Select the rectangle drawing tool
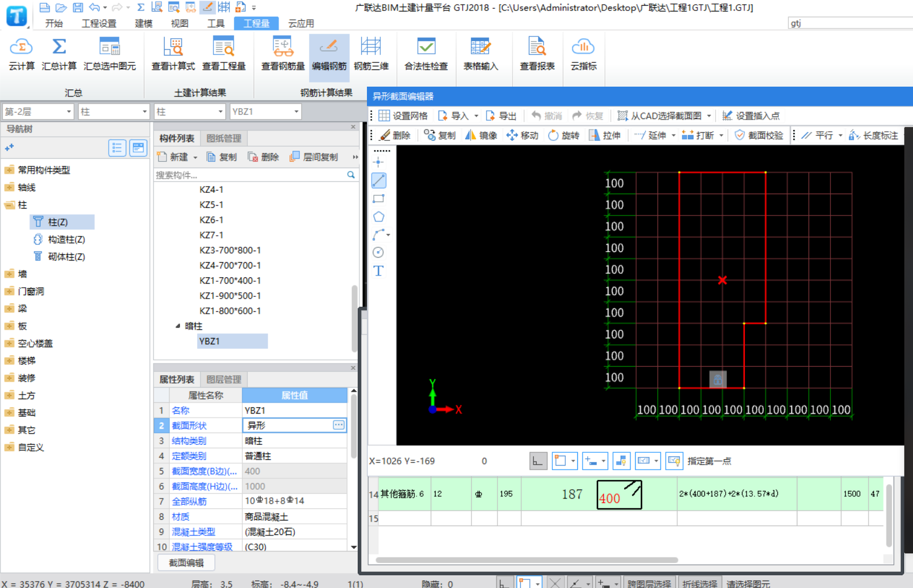The width and height of the screenshot is (913, 588). coord(378,199)
